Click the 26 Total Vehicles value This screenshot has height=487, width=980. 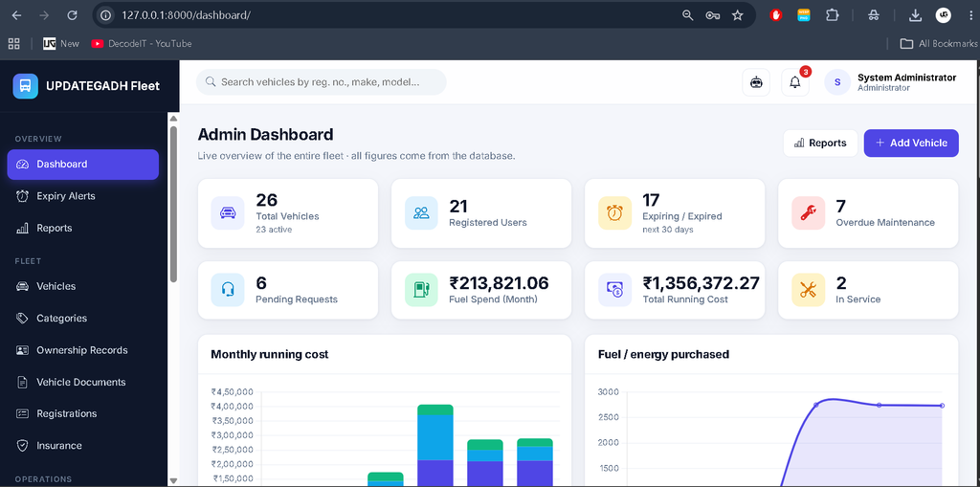point(266,200)
